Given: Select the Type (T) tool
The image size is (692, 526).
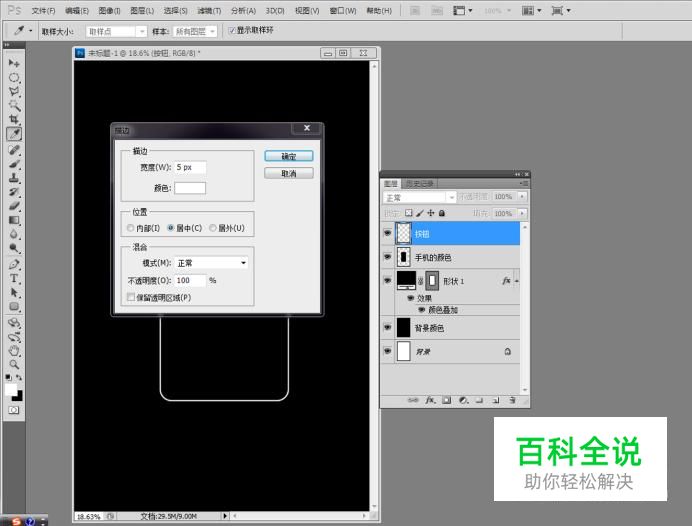Looking at the screenshot, I should pyautogui.click(x=14, y=279).
